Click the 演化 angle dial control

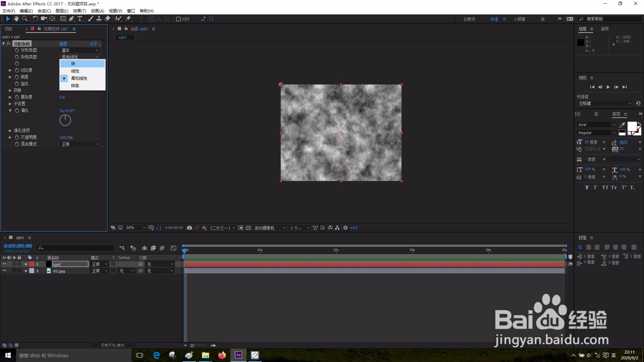point(65,120)
